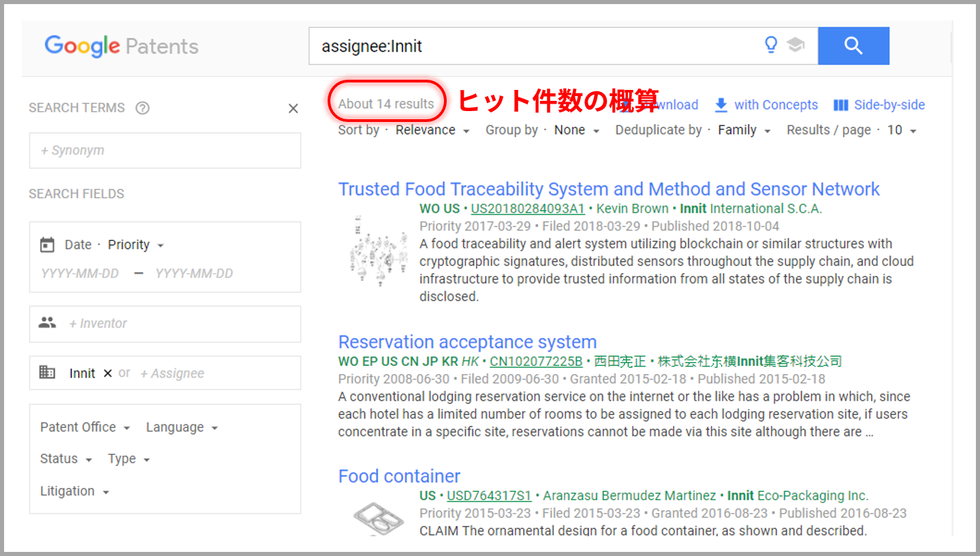Open patent number US20180284093A1 link
This screenshot has width=980, height=556.
[x=528, y=208]
